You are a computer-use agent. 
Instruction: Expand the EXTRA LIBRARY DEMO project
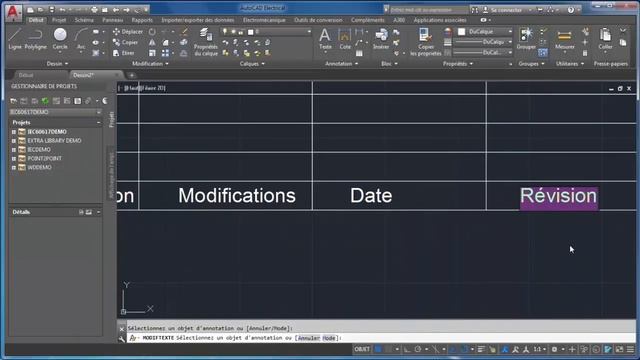(14, 141)
